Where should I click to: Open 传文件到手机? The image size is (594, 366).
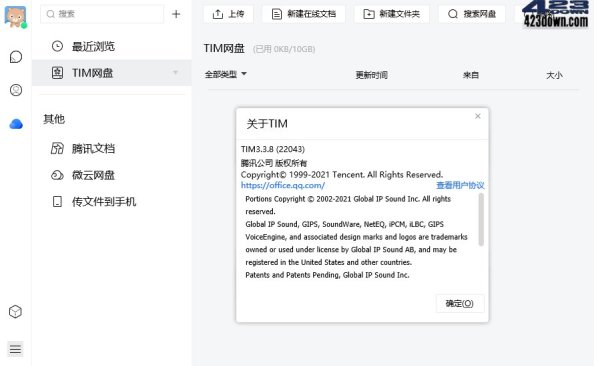tap(112, 202)
